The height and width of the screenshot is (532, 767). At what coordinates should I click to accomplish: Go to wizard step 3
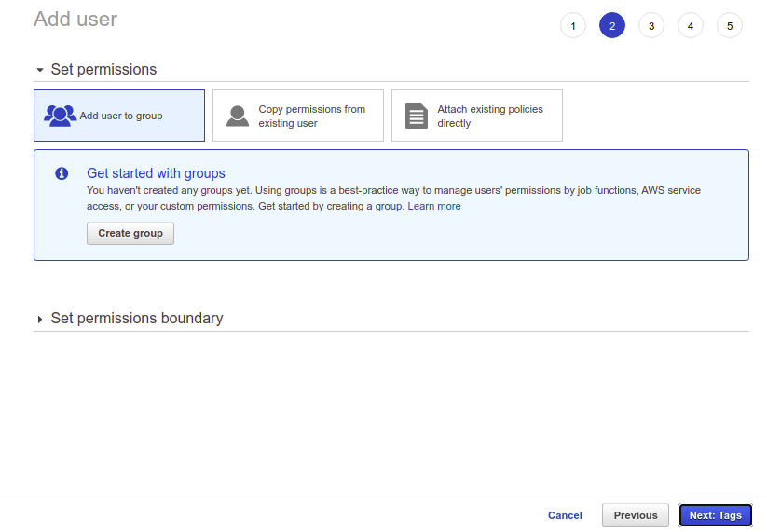(651, 26)
